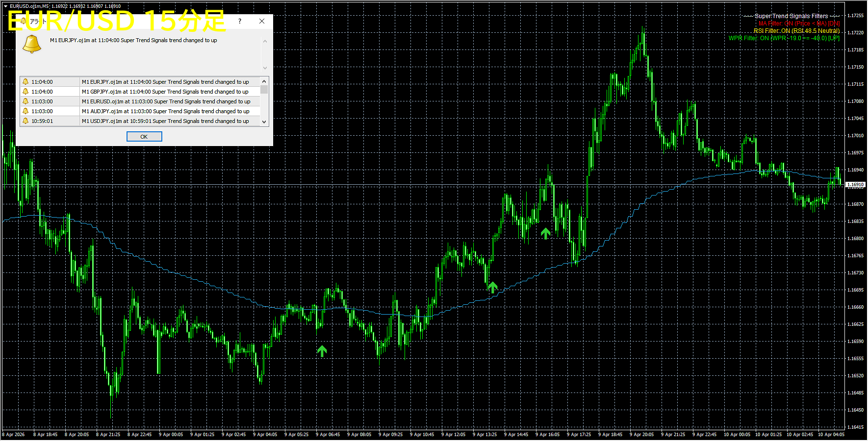Select the EURJPY alert message in the list
The image size is (868, 441).
pyautogui.click(x=165, y=82)
